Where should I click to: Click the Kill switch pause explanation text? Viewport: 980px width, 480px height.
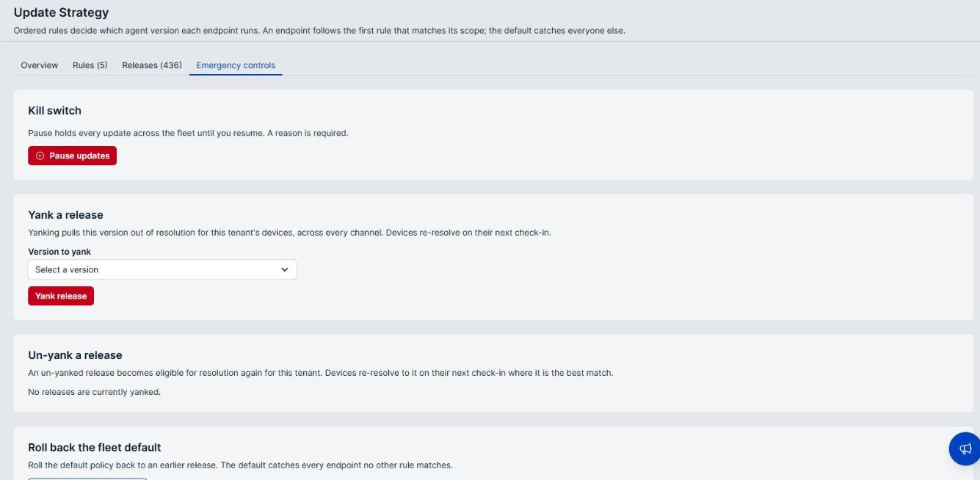point(188,133)
